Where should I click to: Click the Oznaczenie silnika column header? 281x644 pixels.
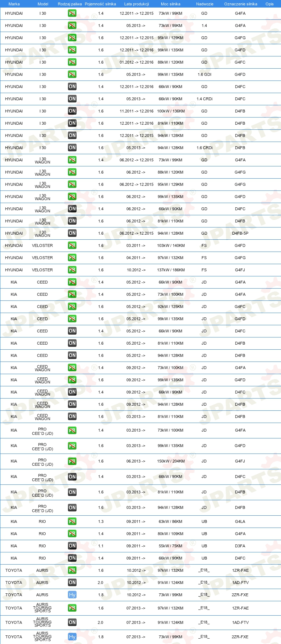pos(241,4)
